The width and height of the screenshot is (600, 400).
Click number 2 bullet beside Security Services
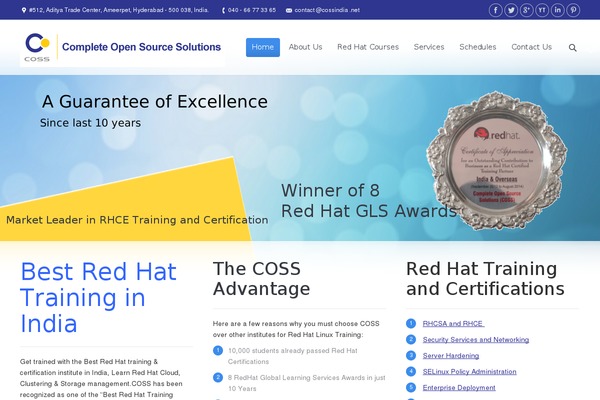coord(411,340)
